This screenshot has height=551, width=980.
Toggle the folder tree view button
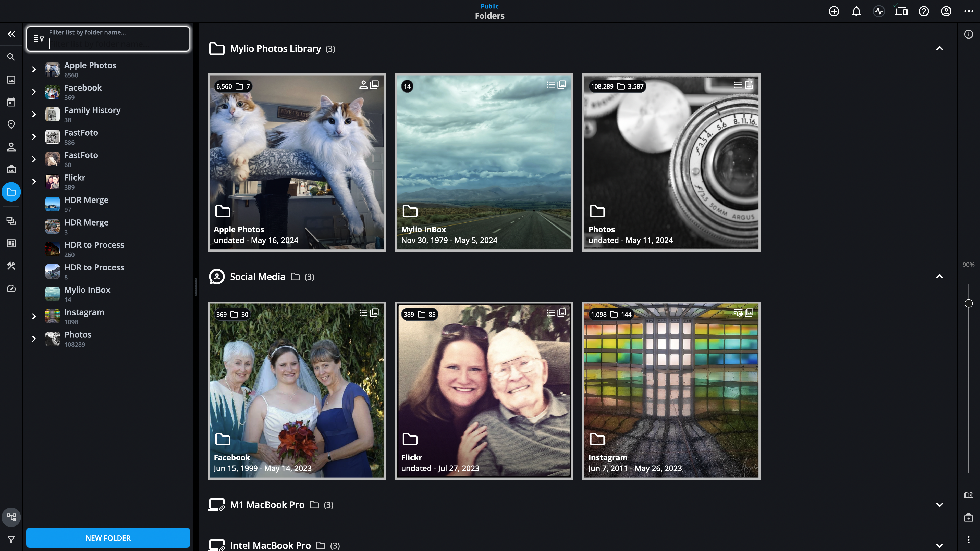(x=11, y=517)
